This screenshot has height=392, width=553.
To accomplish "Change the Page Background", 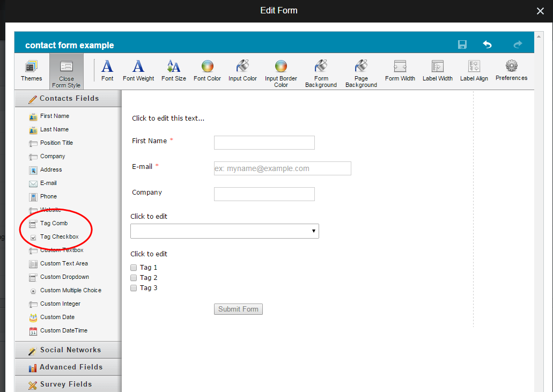I will point(361,73).
